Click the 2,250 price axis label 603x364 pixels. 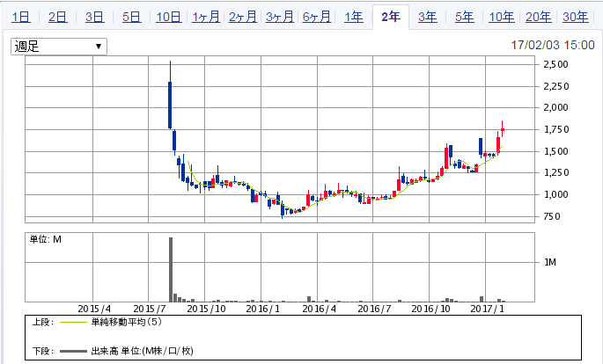tap(555, 86)
